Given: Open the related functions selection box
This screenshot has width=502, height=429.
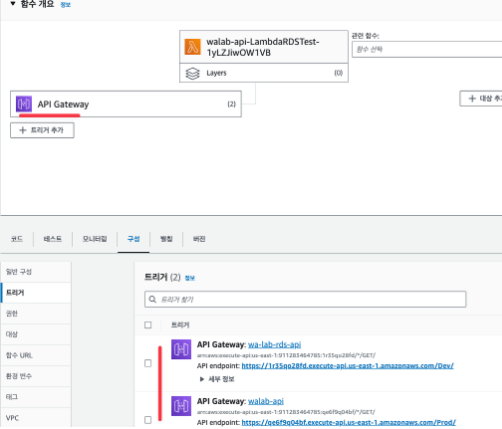Looking at the screenshot, I should point(427,49).
